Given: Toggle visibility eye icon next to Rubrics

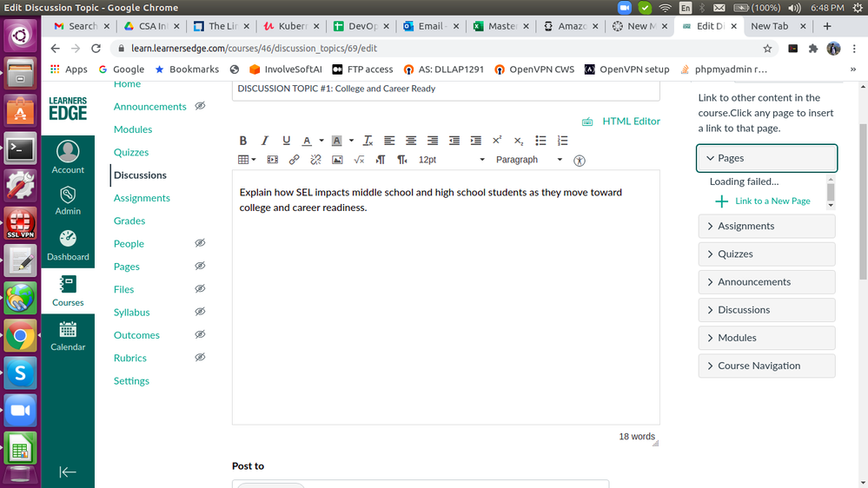Looking at the screenshot, I should (200, 358).
